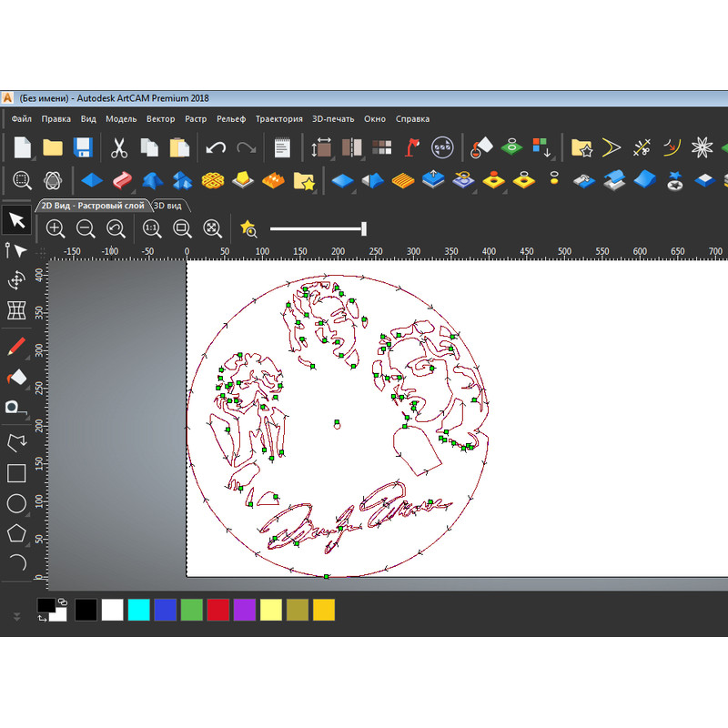Click the undo arrow icon
The height and width of the screenshot is (728, 728).
[x=216, y=147]
